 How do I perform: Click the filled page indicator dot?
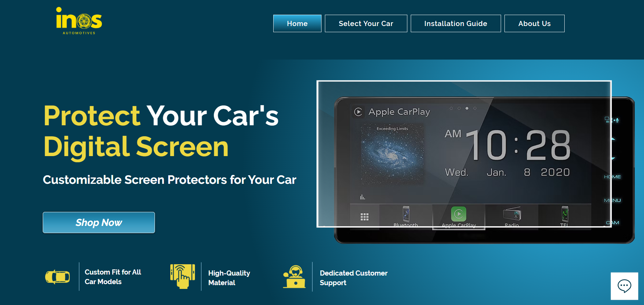[467, 108]
